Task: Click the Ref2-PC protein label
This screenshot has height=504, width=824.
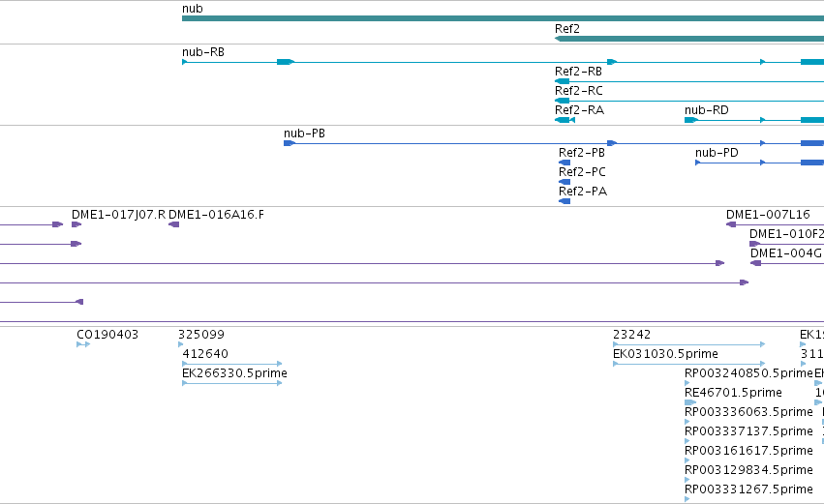Action: tap(582, 172)
